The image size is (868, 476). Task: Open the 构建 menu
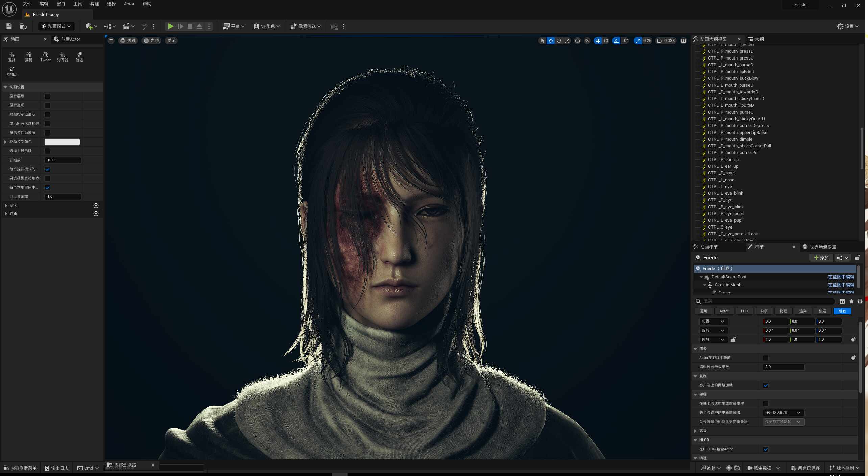click(95, 4)
